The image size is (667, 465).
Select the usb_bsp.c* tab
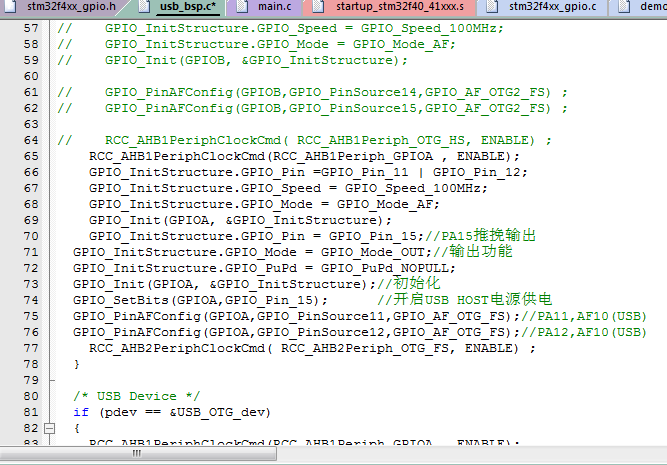pyautogui.click(x=188, y=7)
